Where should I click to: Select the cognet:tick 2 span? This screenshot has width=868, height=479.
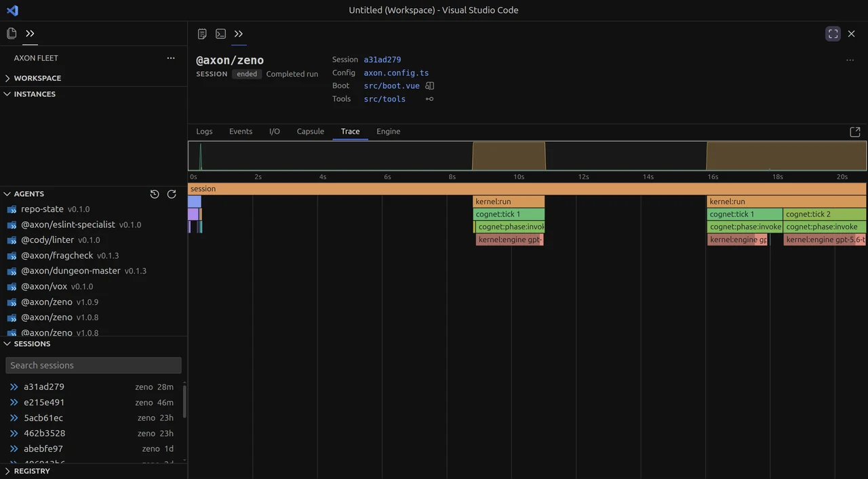[825, 214]
